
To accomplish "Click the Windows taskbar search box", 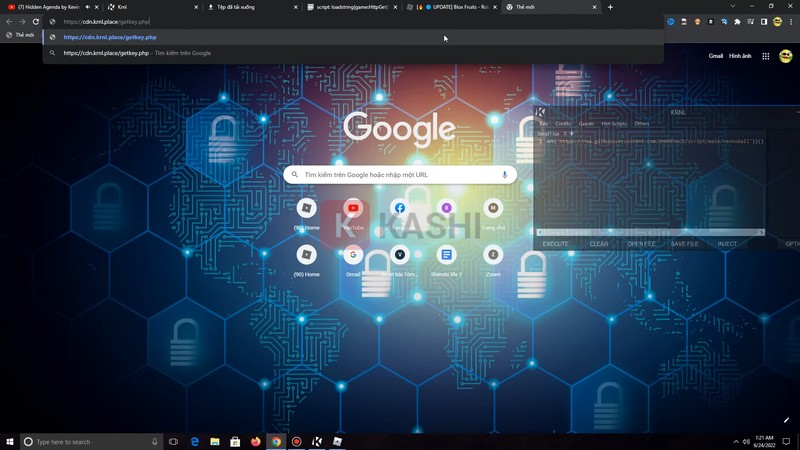I will (92, 442).
